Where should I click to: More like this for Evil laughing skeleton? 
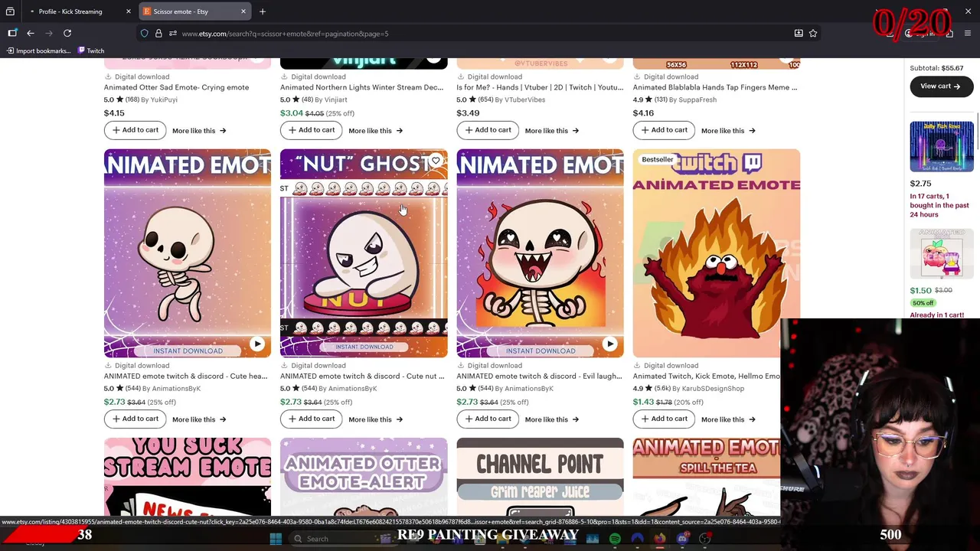tap(552, 419)
